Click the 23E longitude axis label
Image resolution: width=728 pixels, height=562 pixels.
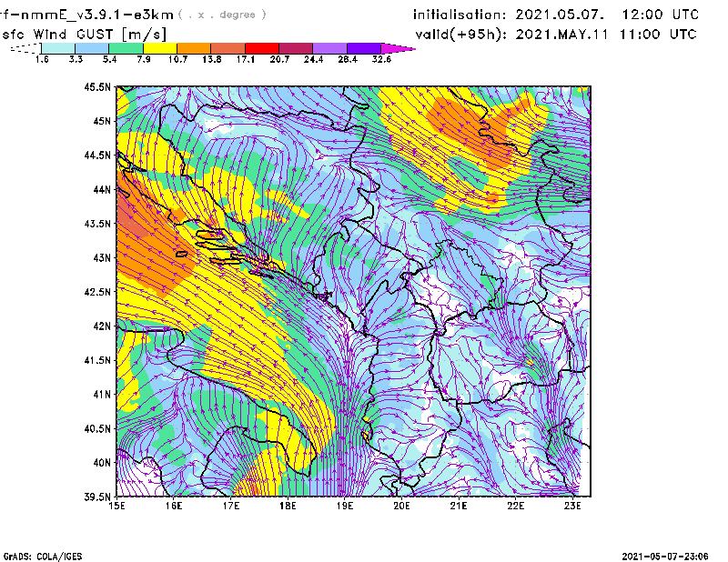pos(572,506)
